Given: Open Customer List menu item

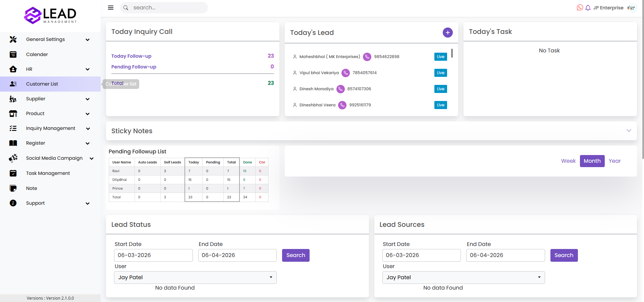Looking at the screenshot, I should click(x=50, y=84).
